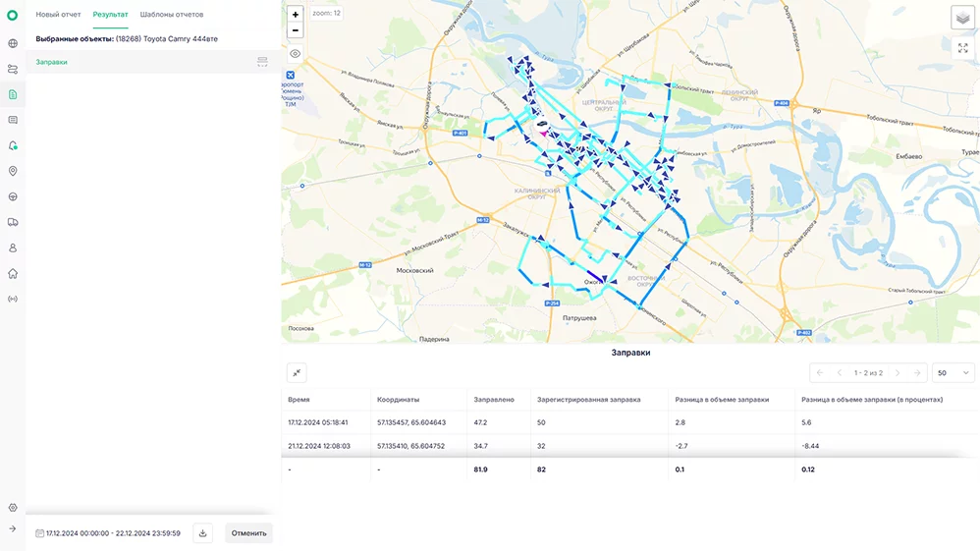Click the value -8.44 in the percent column
Screen dimensions: 980x551
[810, 446]
